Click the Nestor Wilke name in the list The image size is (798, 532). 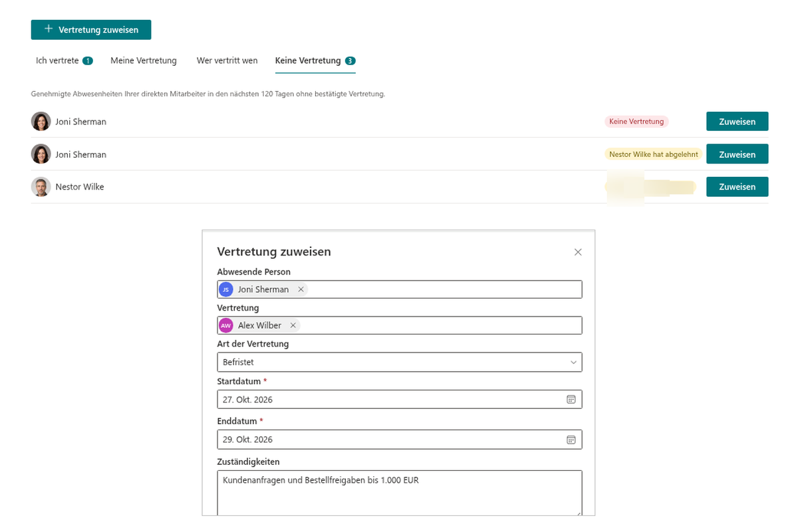click(x=80, y=187)
